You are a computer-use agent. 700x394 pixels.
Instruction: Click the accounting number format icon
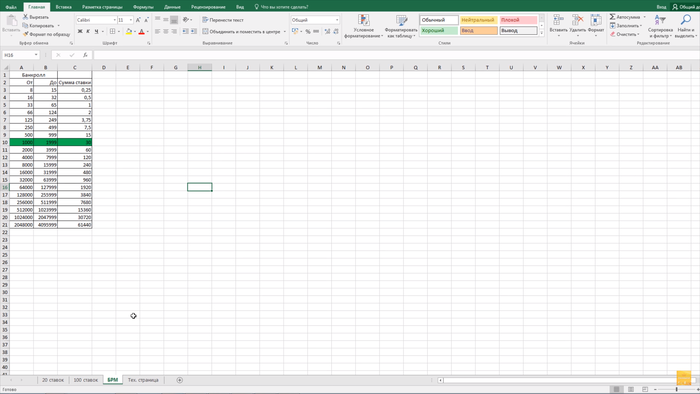tap(295, 32)
